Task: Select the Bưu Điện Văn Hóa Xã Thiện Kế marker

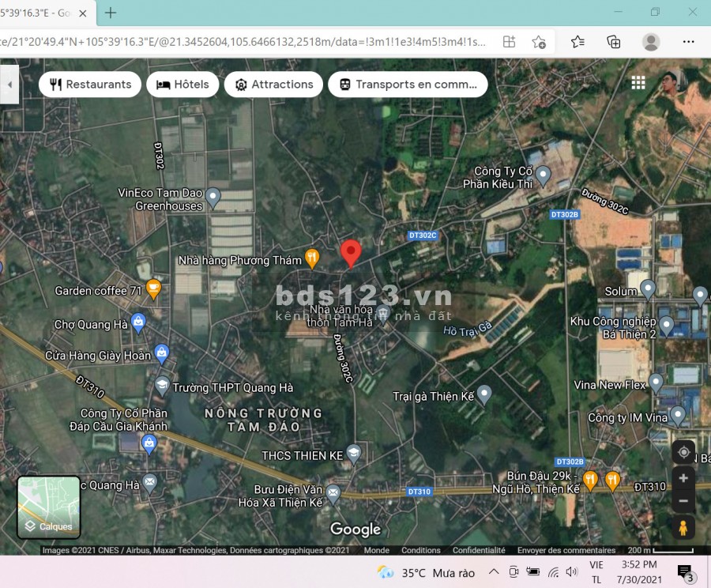Action: (333, 494)
